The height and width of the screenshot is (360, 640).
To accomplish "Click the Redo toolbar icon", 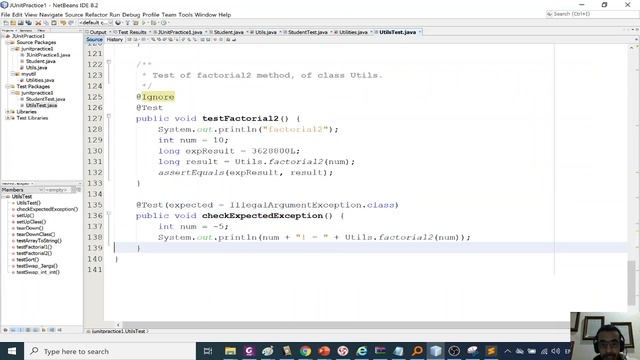I will pyautogui.click(x=71, y=23).
